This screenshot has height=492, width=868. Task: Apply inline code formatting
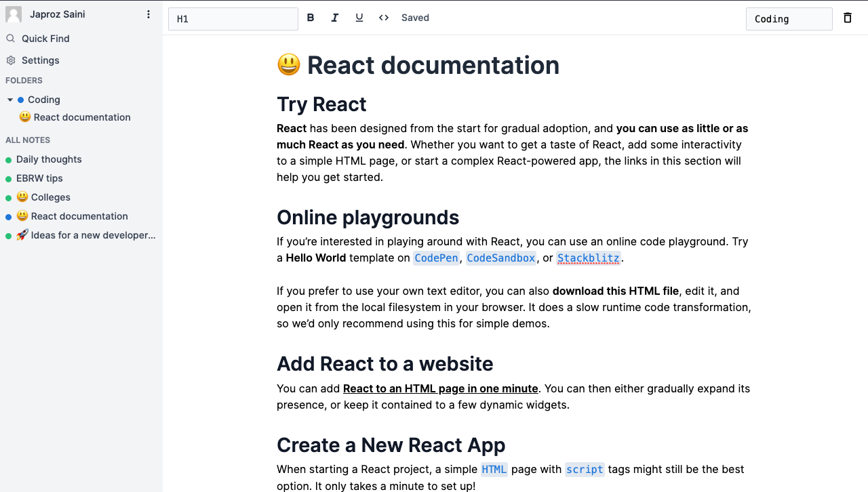pyautogui.click(x=384, y=18)
